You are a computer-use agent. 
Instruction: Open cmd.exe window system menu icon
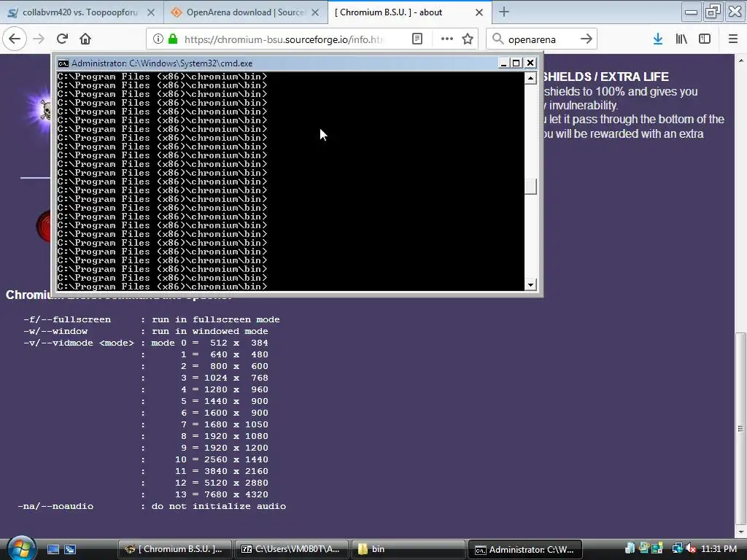point(63,63)
